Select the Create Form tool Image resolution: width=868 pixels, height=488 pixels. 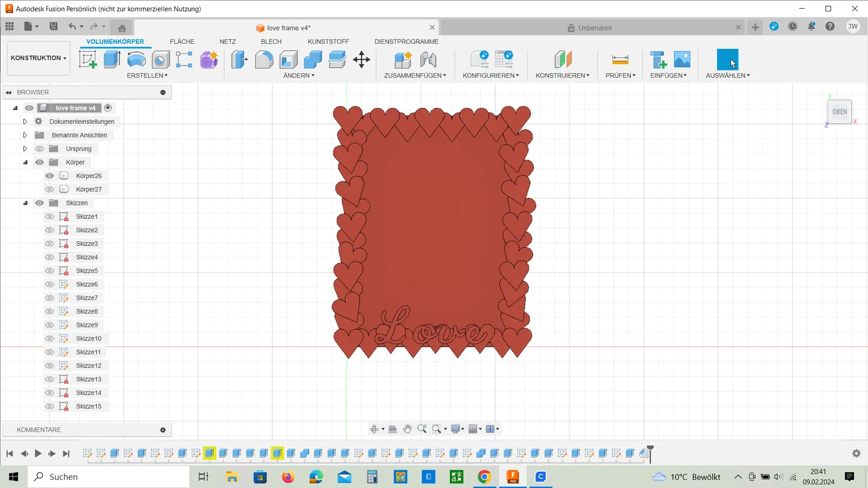point(209,59)
